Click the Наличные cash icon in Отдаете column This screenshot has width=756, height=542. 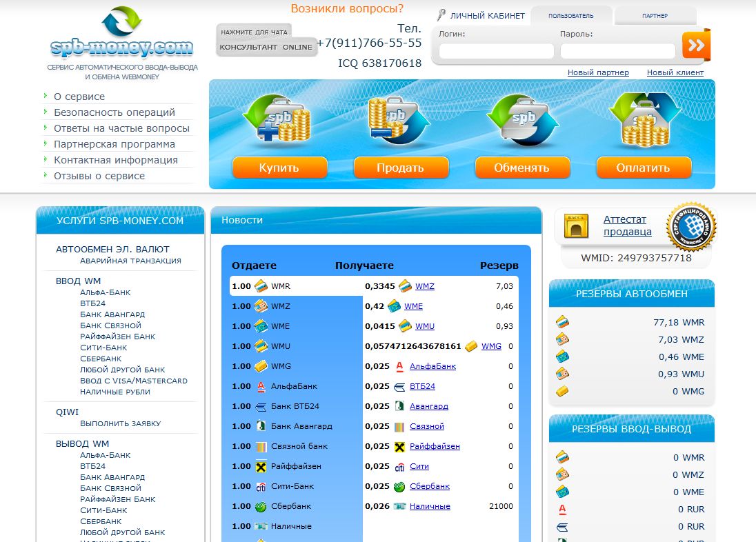[261, 527]
